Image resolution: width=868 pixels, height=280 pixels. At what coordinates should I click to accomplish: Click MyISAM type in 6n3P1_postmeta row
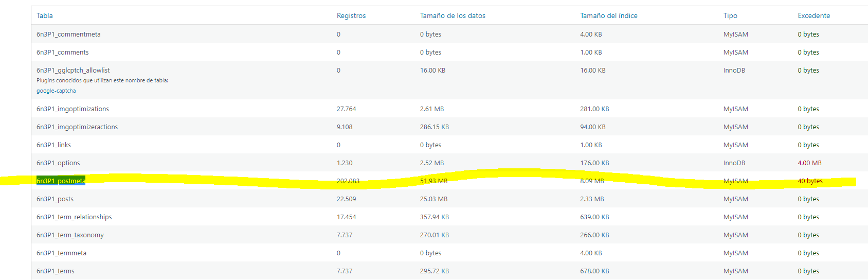tap(736, 181)
